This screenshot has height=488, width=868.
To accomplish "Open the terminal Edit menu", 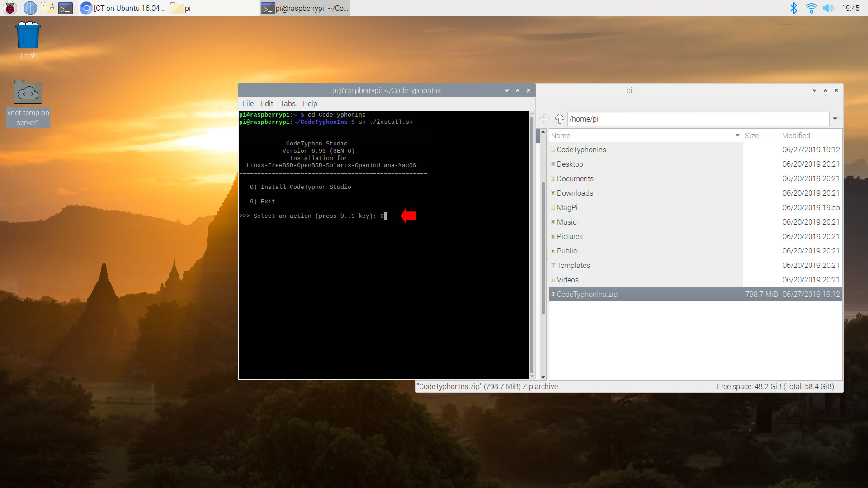I will (267, 103).
